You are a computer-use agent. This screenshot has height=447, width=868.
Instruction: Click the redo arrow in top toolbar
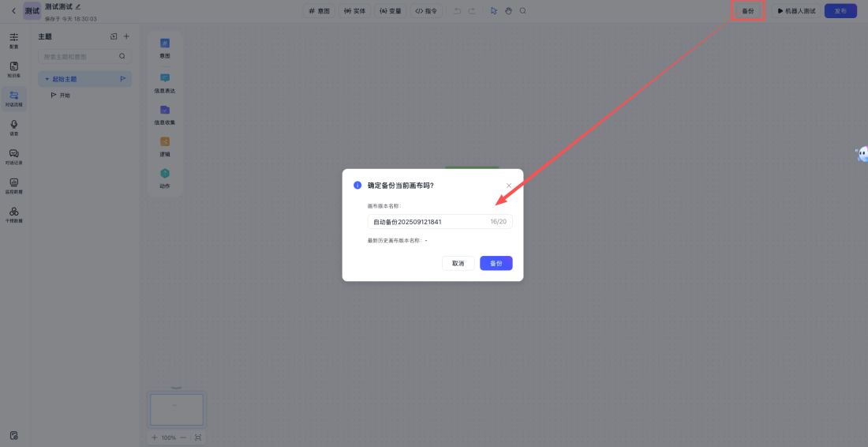click(472, 11)
